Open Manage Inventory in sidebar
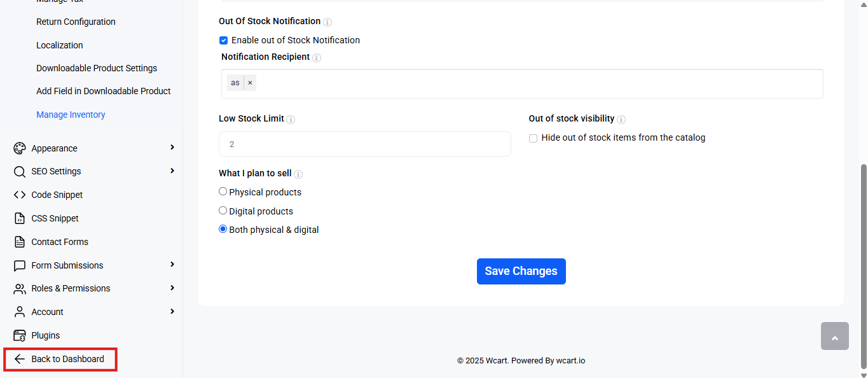 click(71, 115)
